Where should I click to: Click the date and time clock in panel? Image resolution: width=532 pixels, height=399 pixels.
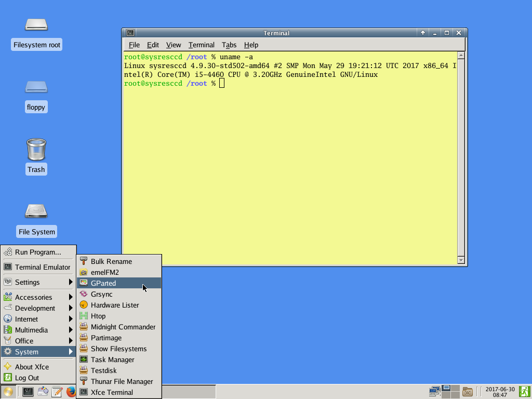click(500, 392)
